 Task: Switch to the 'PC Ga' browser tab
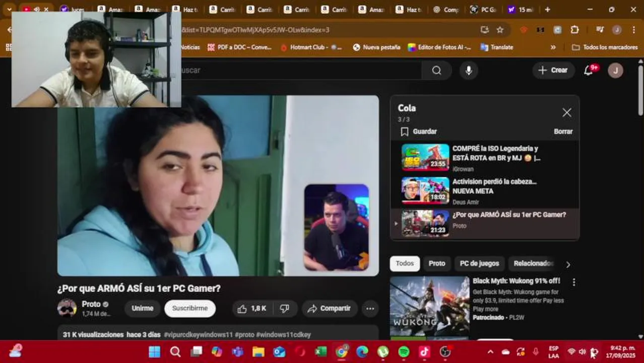coord(483,10)
